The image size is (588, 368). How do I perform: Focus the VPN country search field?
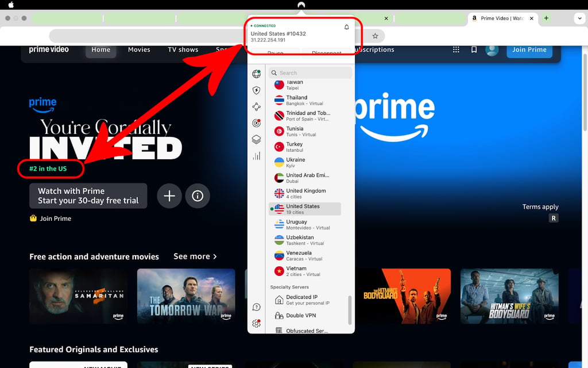(311, 73)
